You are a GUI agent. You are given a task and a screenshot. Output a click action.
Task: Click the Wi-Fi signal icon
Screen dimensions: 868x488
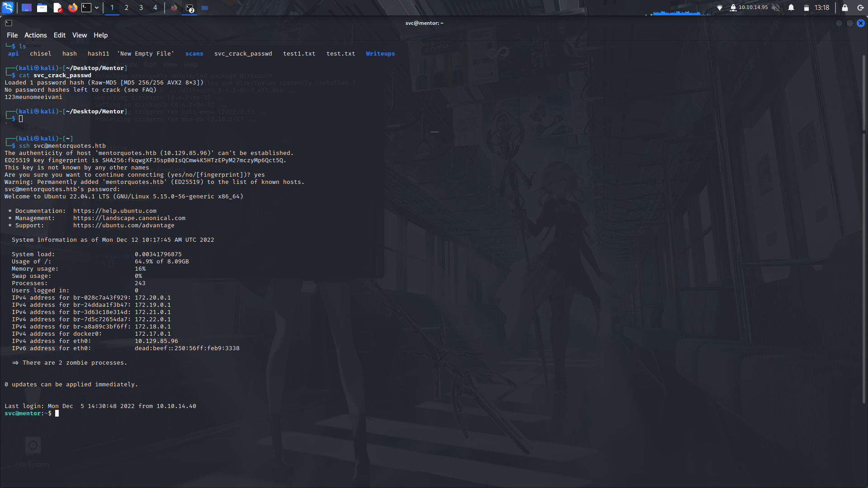(720, 8)
